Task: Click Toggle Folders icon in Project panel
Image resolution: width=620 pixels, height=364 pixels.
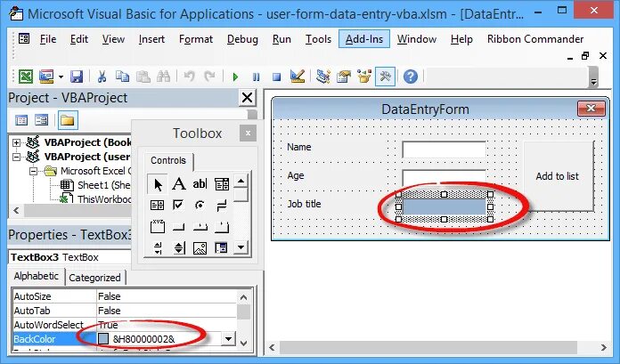Action: pos(68,120)
